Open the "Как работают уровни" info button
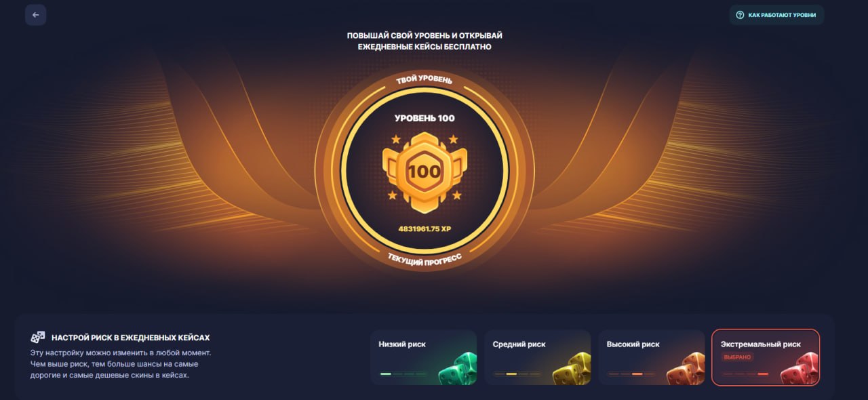Viewport: 868px width, 400px height. coord(776,15)
